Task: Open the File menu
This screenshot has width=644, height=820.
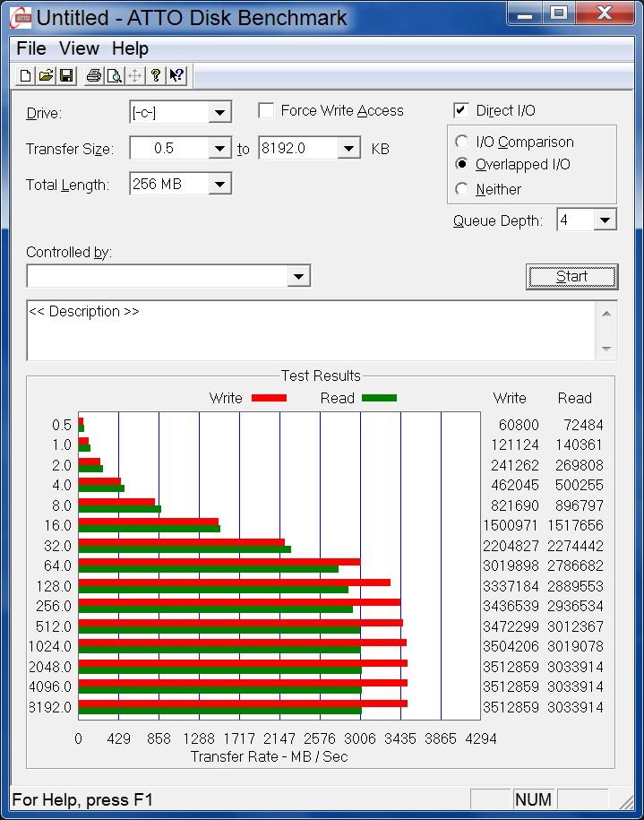Action: pos(31,48)
